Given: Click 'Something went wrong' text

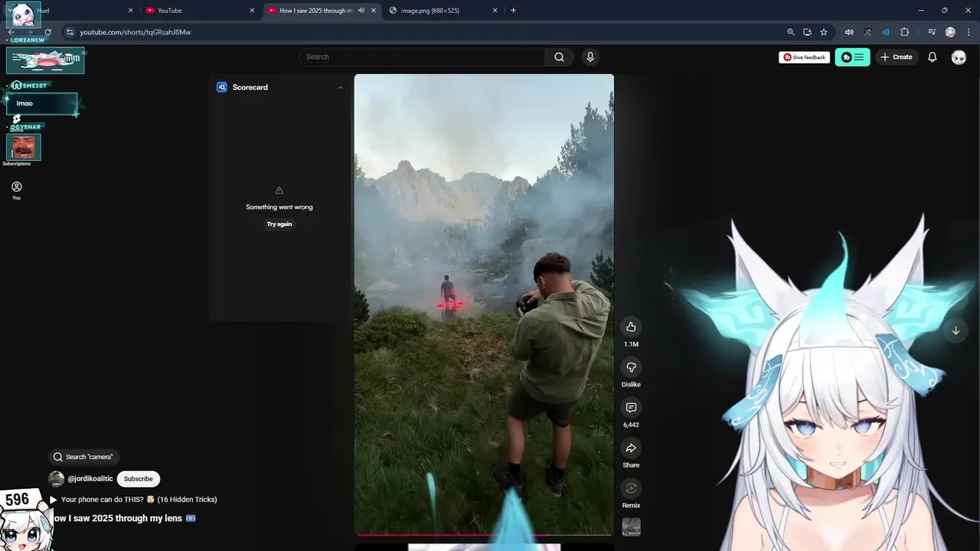Looking at the screenshot, I should tap(279, 207).
